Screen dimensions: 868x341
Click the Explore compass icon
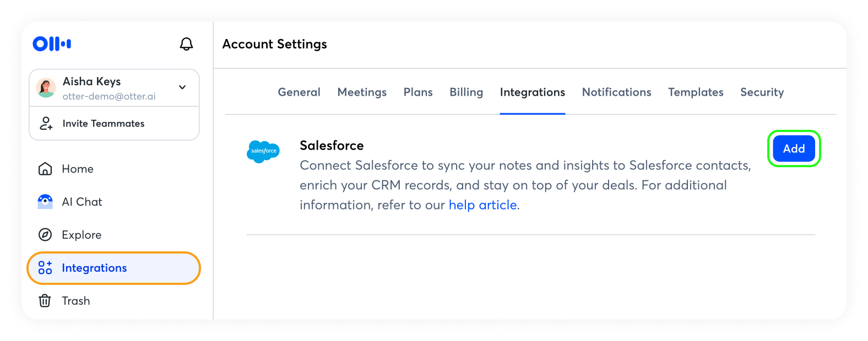(45, 235)
